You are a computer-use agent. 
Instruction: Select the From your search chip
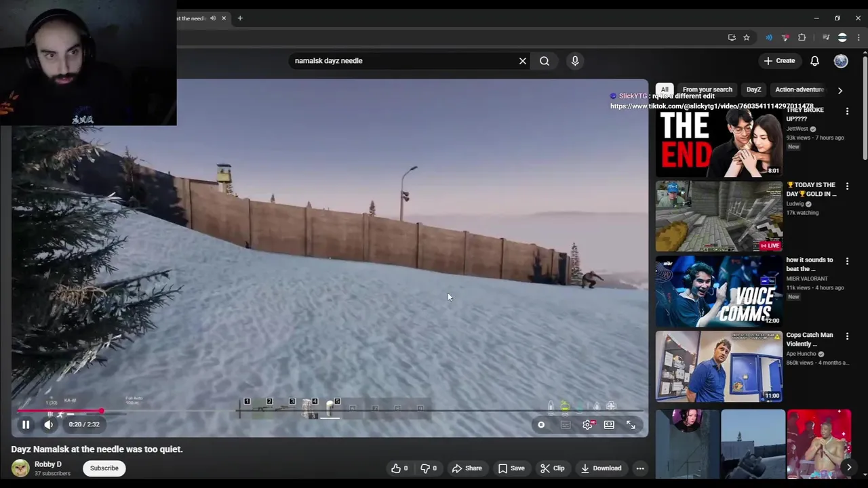707,89
